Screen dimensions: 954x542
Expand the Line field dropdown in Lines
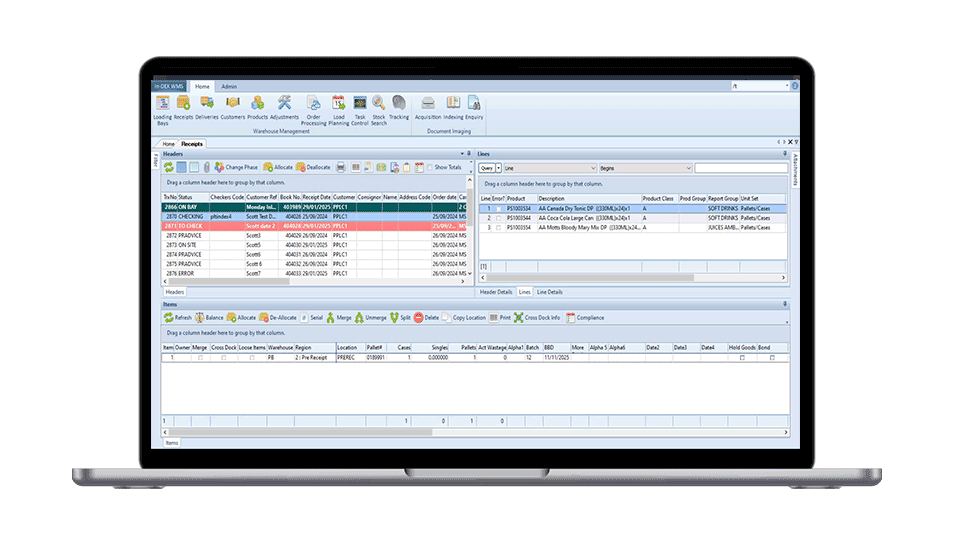point(592,168)
